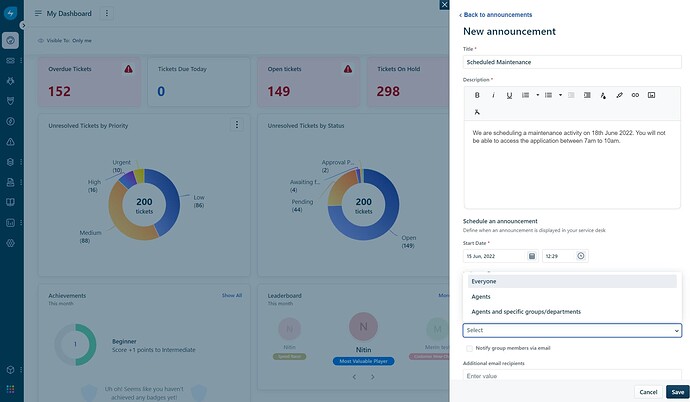
Task: Click Additional email recipients input
Action: (572, 376)
